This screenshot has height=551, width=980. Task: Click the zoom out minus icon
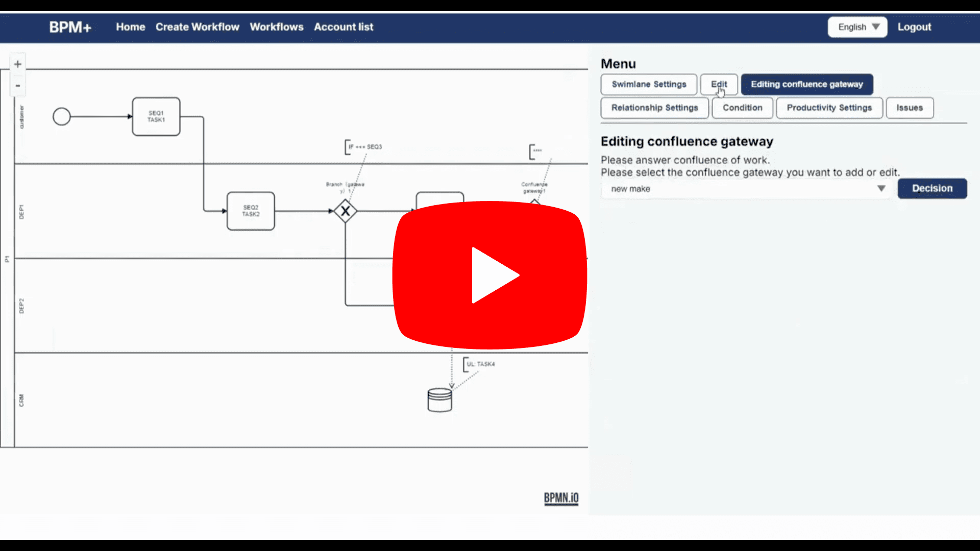[18, 86]
